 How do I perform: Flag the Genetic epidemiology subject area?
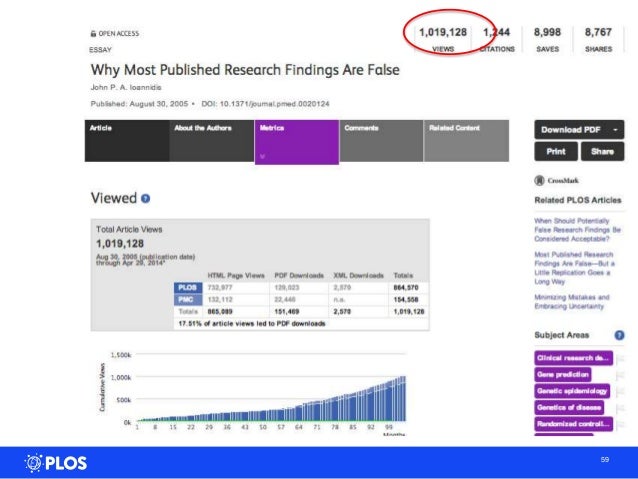click(x=620, y=392)
